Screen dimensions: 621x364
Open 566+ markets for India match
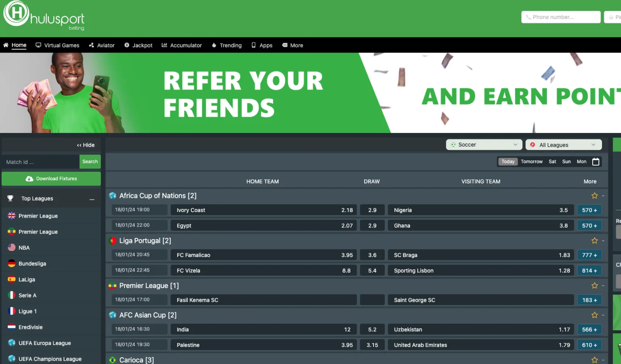click(589, 330)
